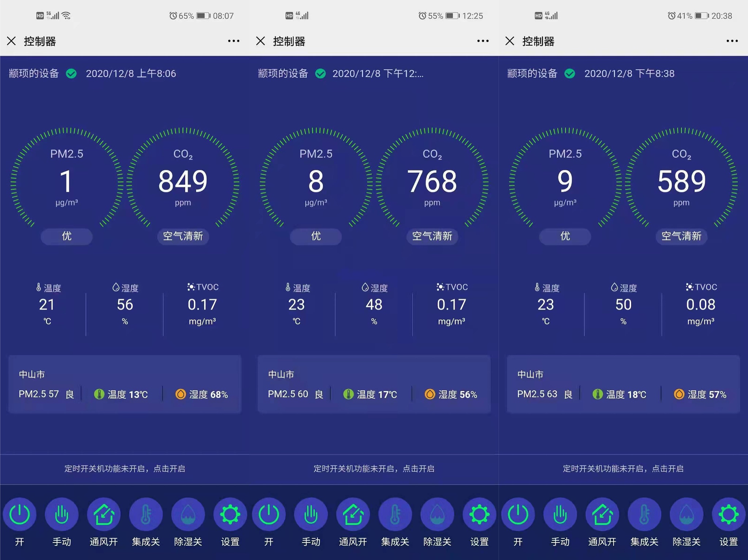Open three-dot menu on the 08:07 screen
748x560 pixels.
(x=234, y=41)
